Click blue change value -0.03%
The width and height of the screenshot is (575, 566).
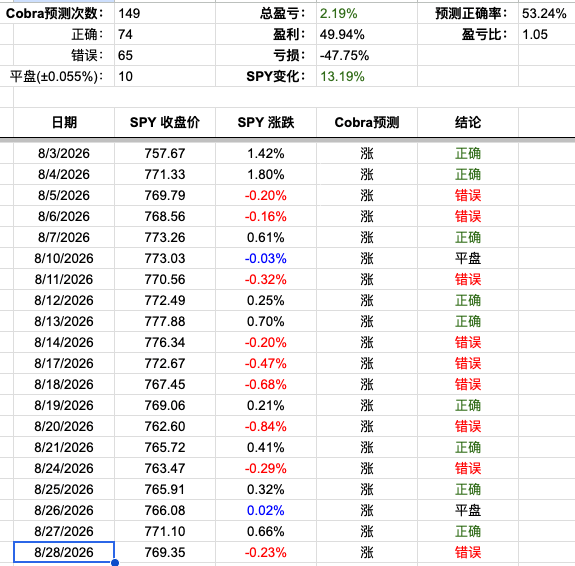pos(266,258)
